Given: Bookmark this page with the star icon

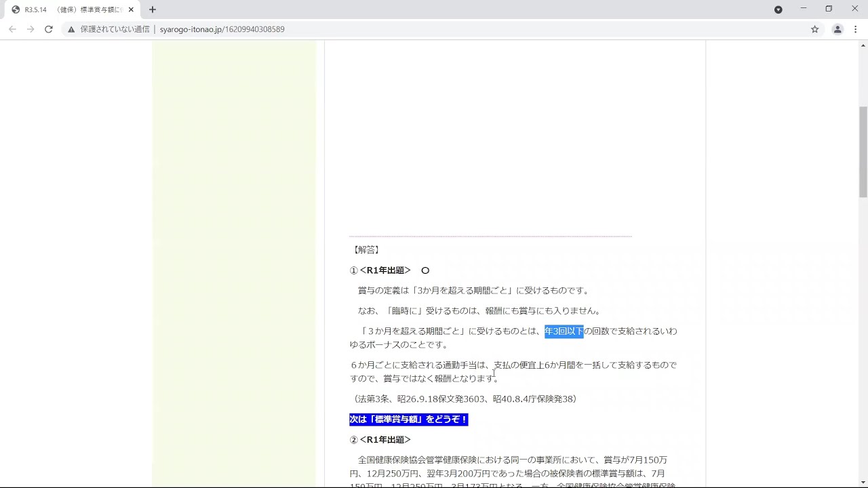Looking at the screenshot, I should click(x=815, y=29).
